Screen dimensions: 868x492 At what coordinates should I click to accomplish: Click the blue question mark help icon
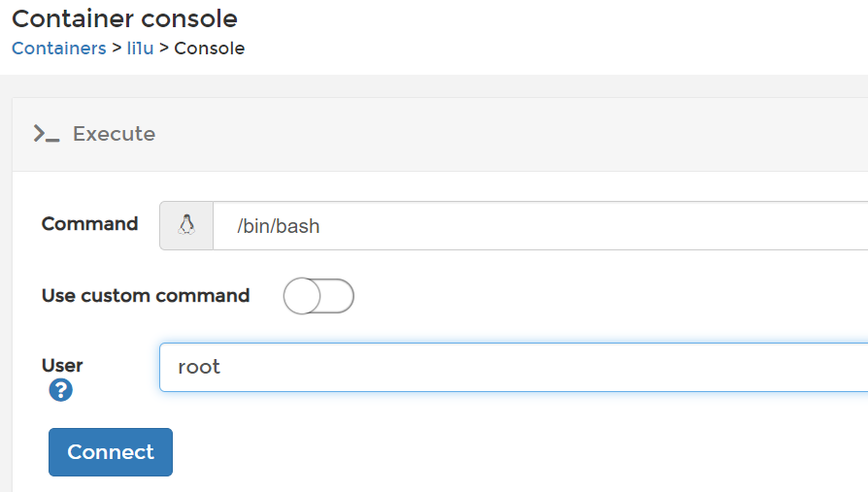tap(61, 390)
